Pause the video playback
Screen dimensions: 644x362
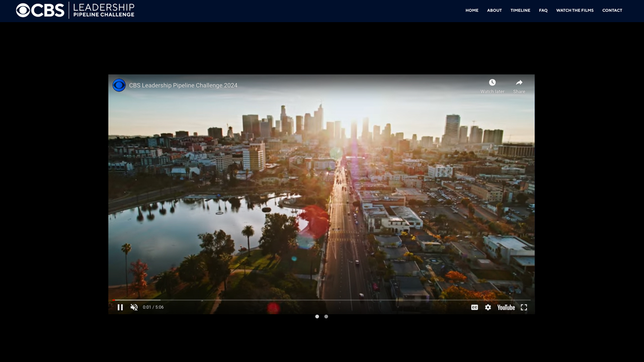[x=120, y=307]
